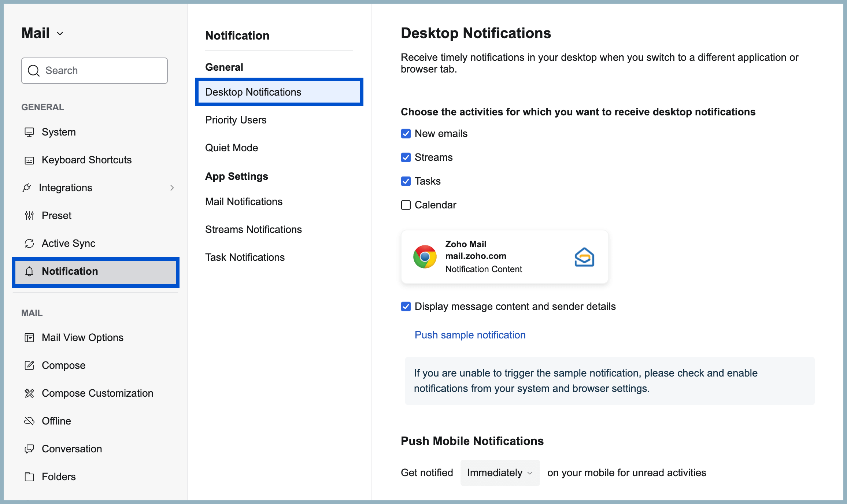Click the Notification bell icon
847x504 pixels.
click(x=29, y=272)
